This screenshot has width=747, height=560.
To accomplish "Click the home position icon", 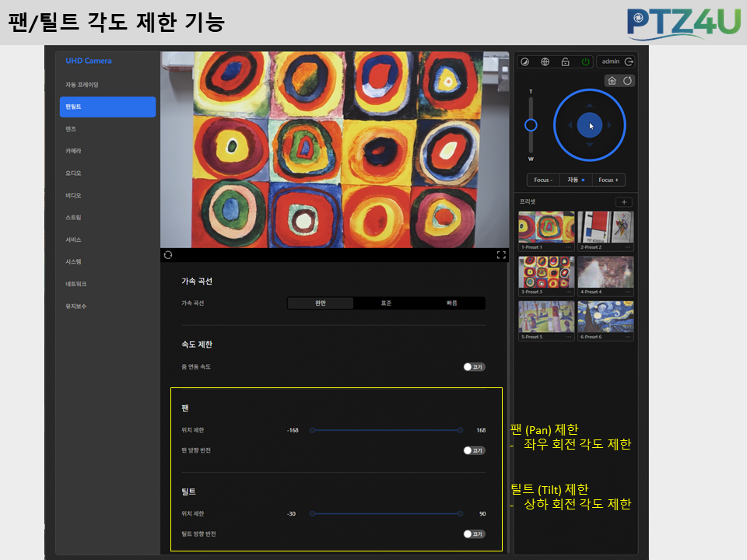I will pyautogui.click(x=612, y=80).
